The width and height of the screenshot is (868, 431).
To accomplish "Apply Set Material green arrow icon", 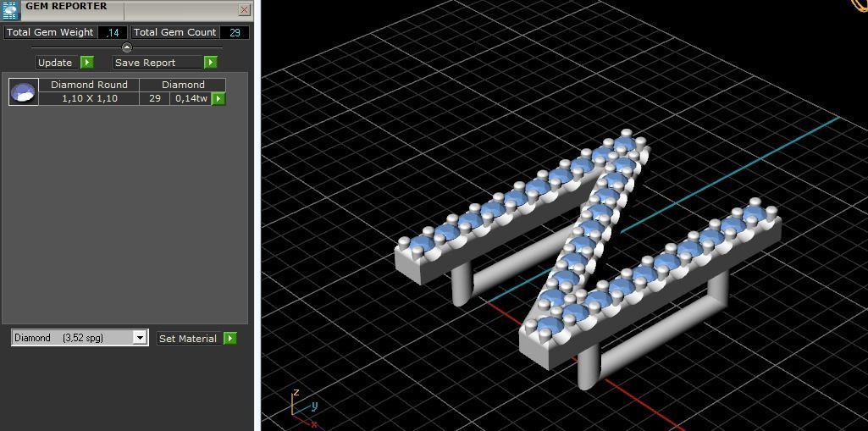I will pos(230,338).
